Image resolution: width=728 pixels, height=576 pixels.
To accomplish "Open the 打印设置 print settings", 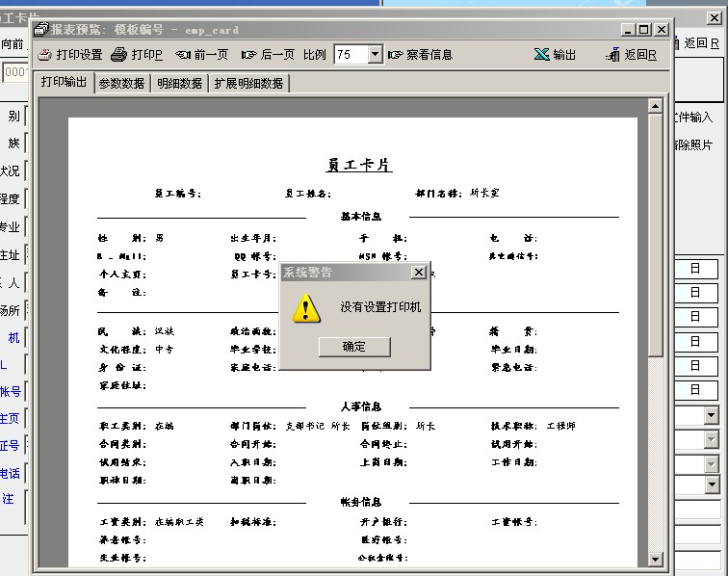I will click(x=69, y=55).
